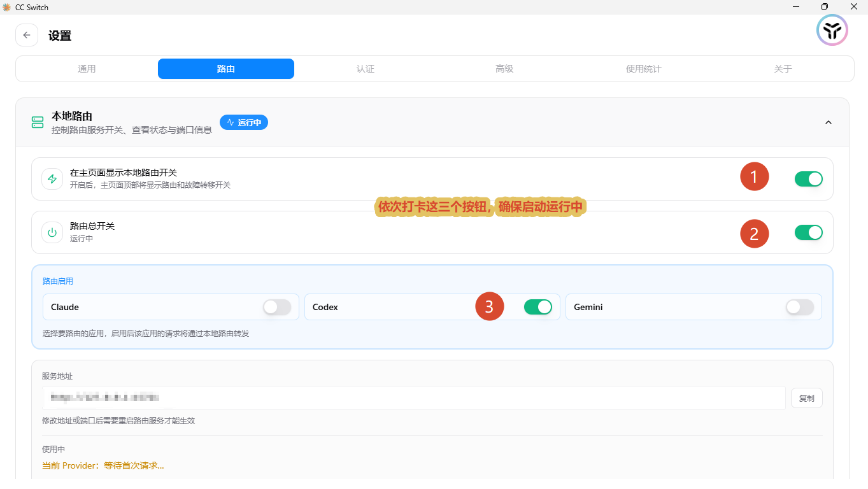Go to the 关于 tab
Screen dimensions: 868x489
(783, 69)
